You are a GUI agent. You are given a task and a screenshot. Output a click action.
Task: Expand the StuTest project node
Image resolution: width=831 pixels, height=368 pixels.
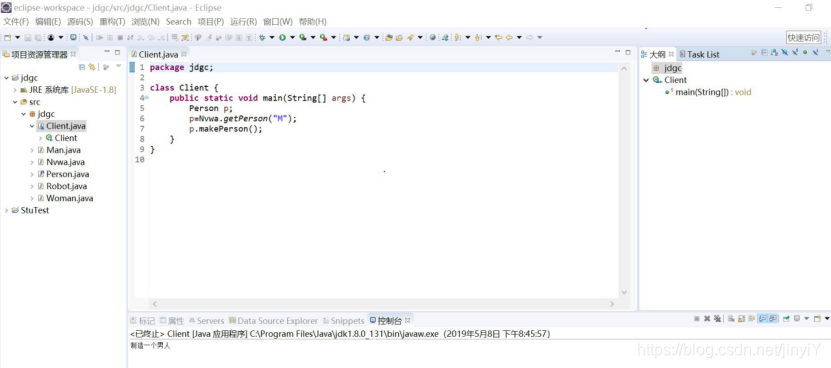click(x=6, y=211)
